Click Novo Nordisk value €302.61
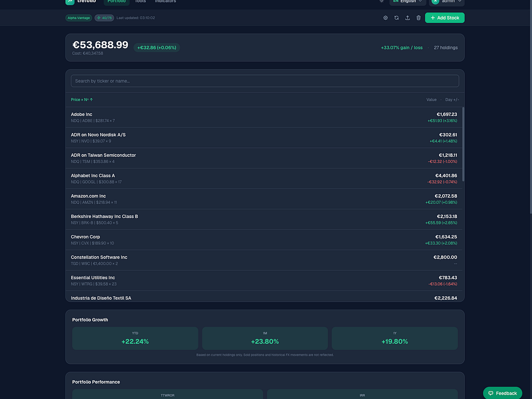This screenshot has height=399, width=532. (448, 135)
